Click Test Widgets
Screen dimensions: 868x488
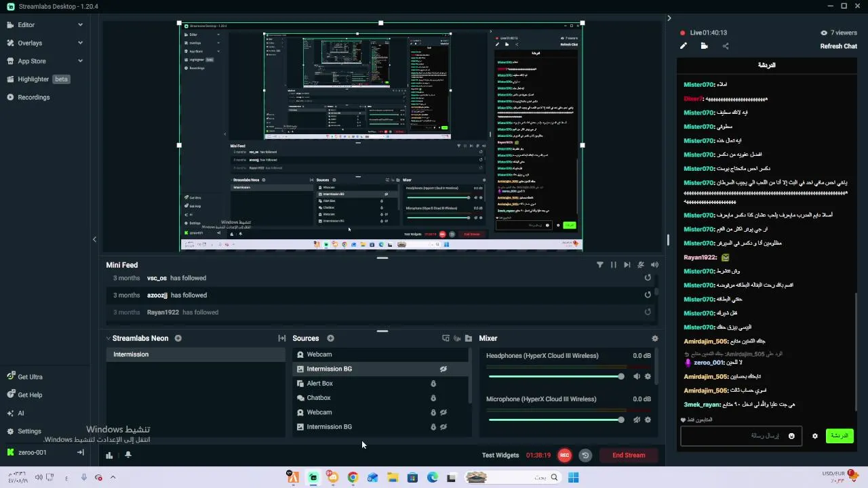click(500, 455)
